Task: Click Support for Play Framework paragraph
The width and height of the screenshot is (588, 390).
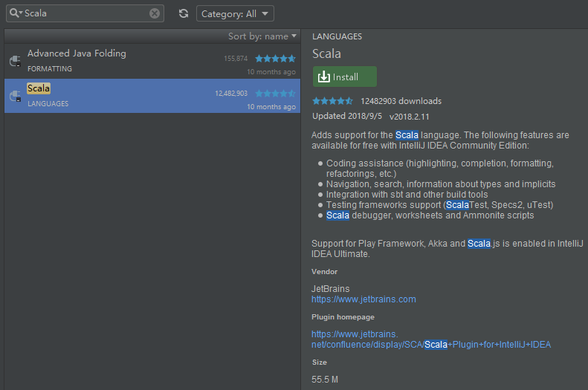Action: 447,249
